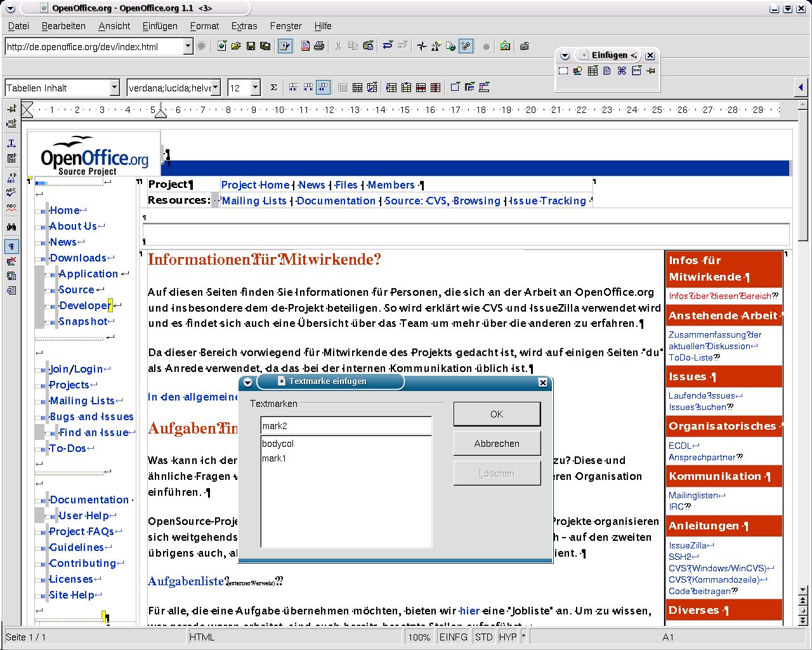Image resolution: width=812 pixels, height=650 pixels.
Task: Click the printer icon in the toolbar
Action: click(x=319, y=46)
